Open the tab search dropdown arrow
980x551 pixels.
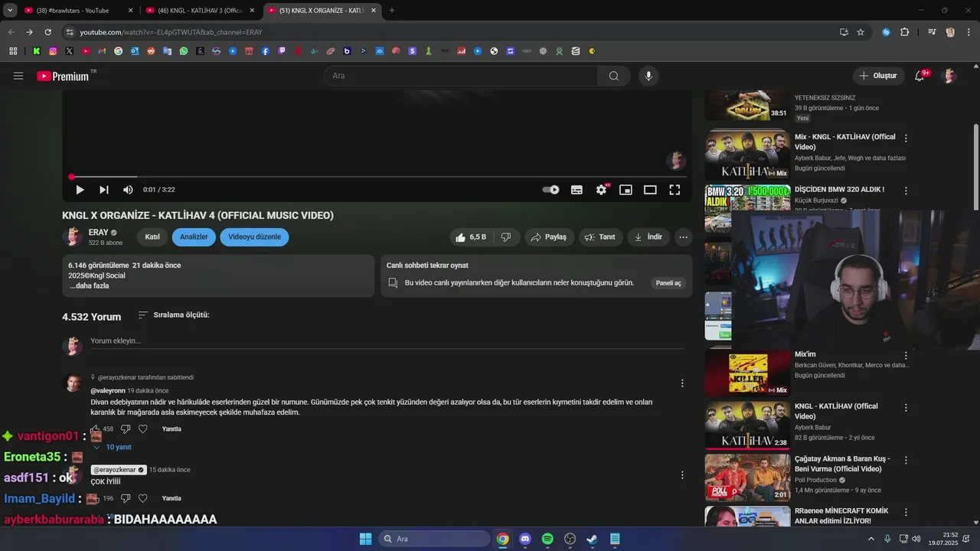(10, 11)
